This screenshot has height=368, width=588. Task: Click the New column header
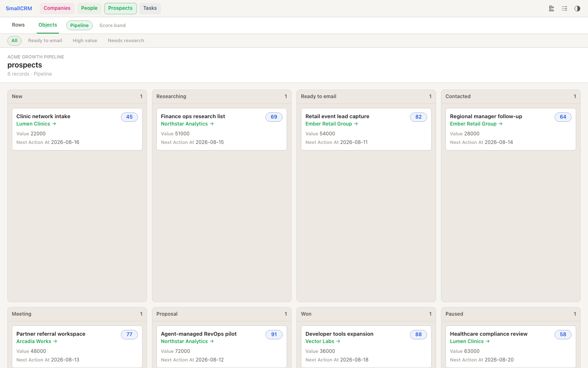[77, 96]
